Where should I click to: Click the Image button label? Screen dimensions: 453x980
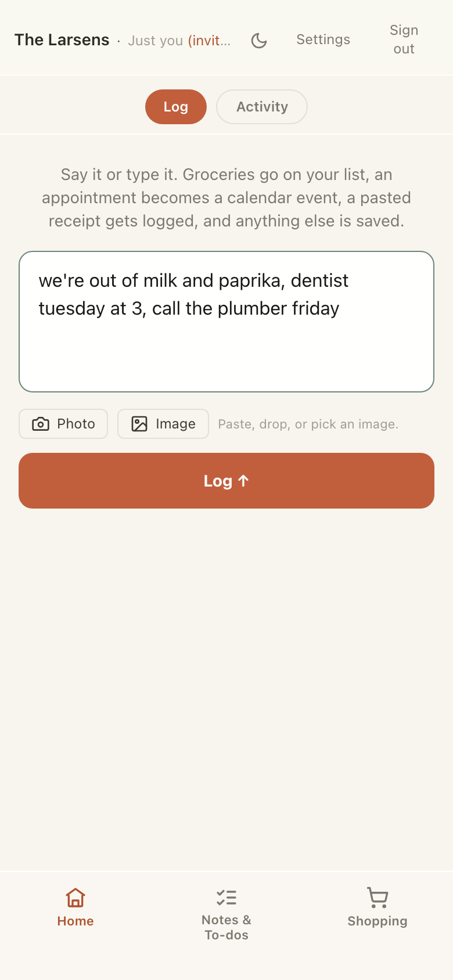click(x=175, y=424)
